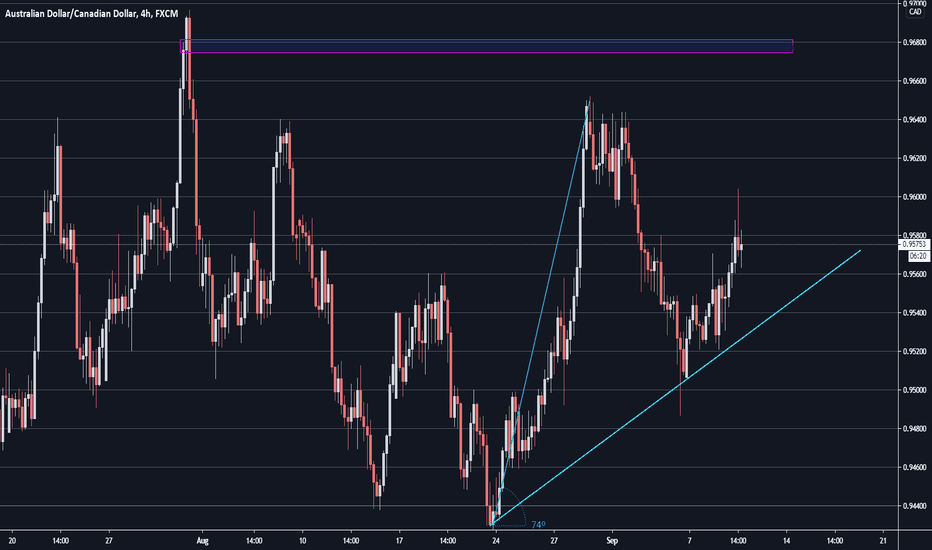The height and width of the screenshot is (550, 932).
Task: Click the 17 date label on time axis
Action: (x=399, y=540)
